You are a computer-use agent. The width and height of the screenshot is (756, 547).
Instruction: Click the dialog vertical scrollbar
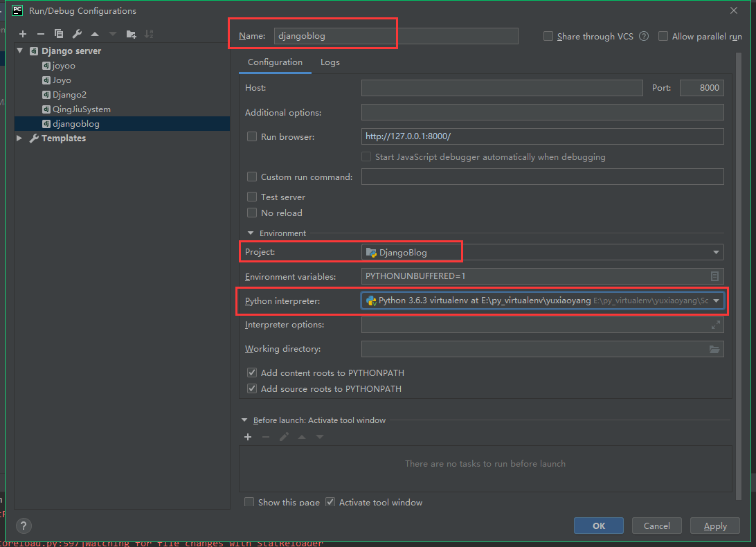[738, 276]
